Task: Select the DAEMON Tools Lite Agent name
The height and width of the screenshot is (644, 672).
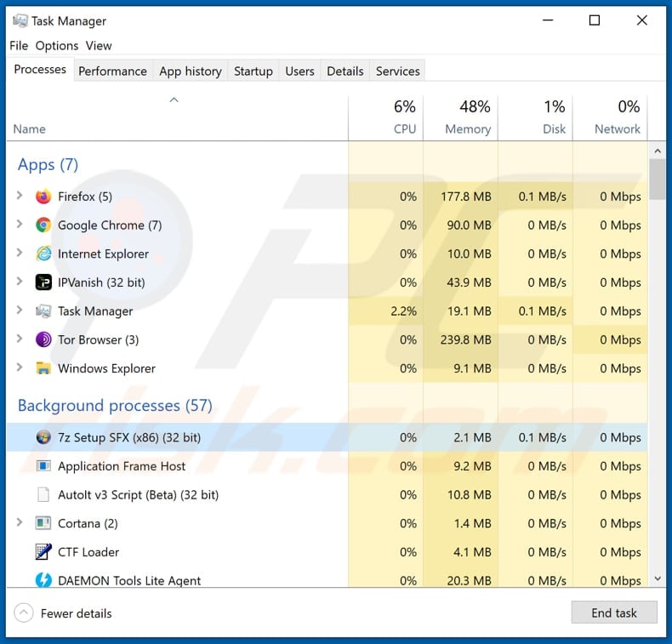Action: click(129, 580)
